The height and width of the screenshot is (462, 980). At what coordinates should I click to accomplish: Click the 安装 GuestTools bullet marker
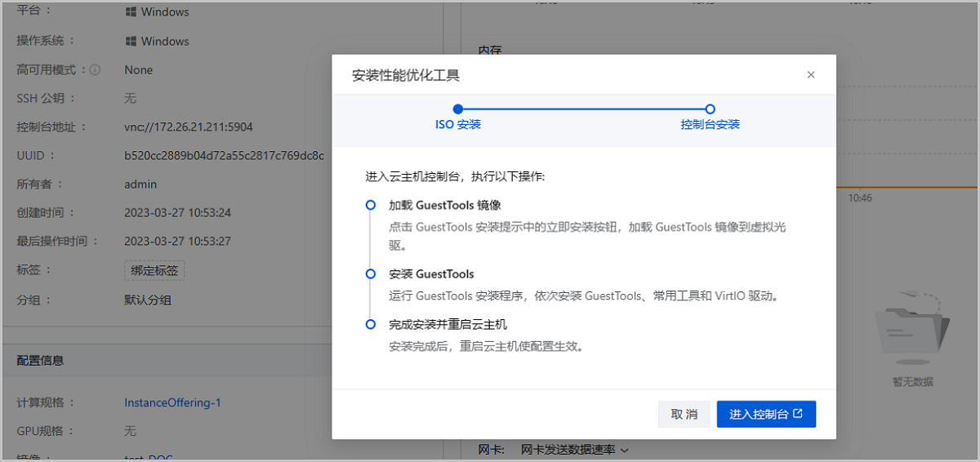[x=371, y=273]
